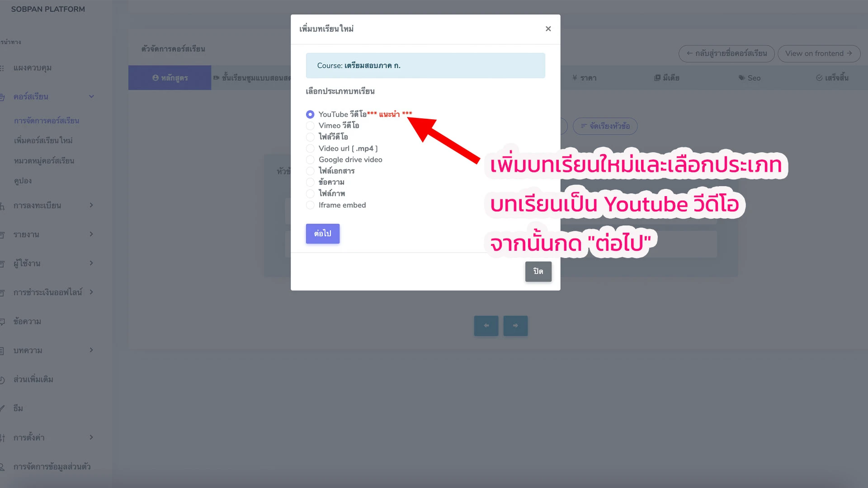868x488 pixels.
Task: Choose Iframe embed radio option
Action: (x=310, y=205)
